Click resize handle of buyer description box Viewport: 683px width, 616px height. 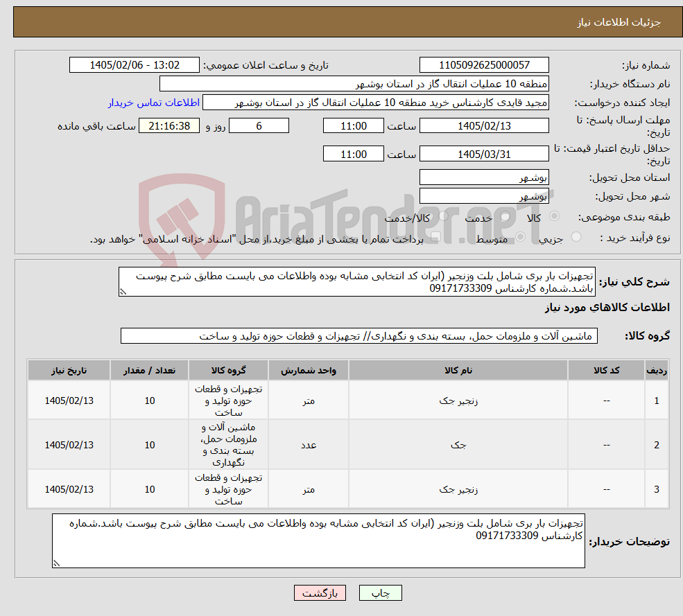click(x=56, y=563)
